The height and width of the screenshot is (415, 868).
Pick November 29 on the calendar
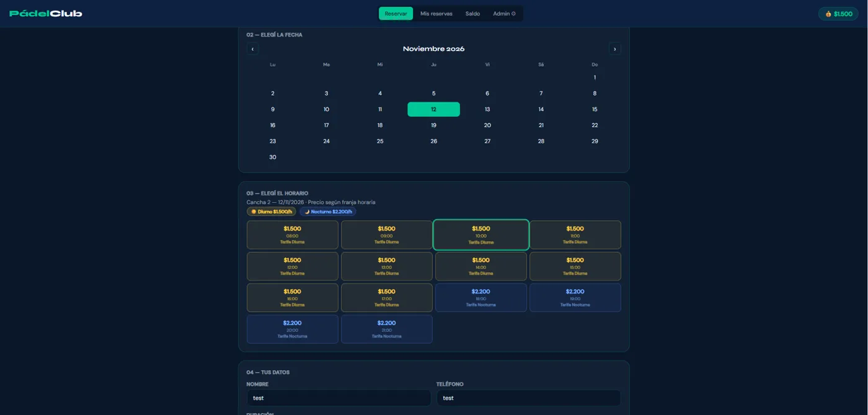point(595,141)
